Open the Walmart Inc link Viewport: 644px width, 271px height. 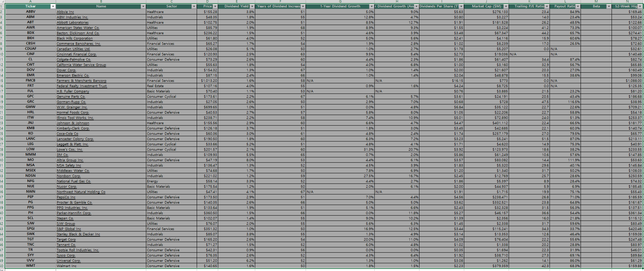pyautogui.click(x=67, y=266)
